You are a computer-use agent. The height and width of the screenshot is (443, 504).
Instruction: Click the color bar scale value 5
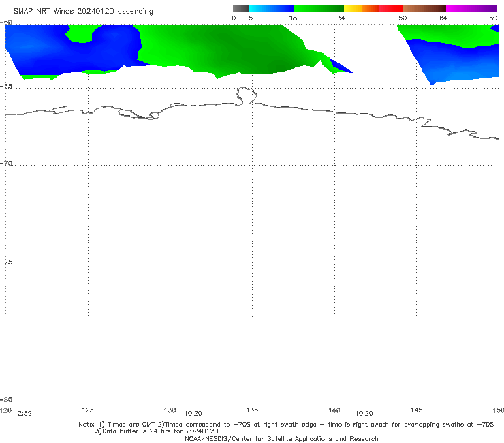(x=251, y=18)
